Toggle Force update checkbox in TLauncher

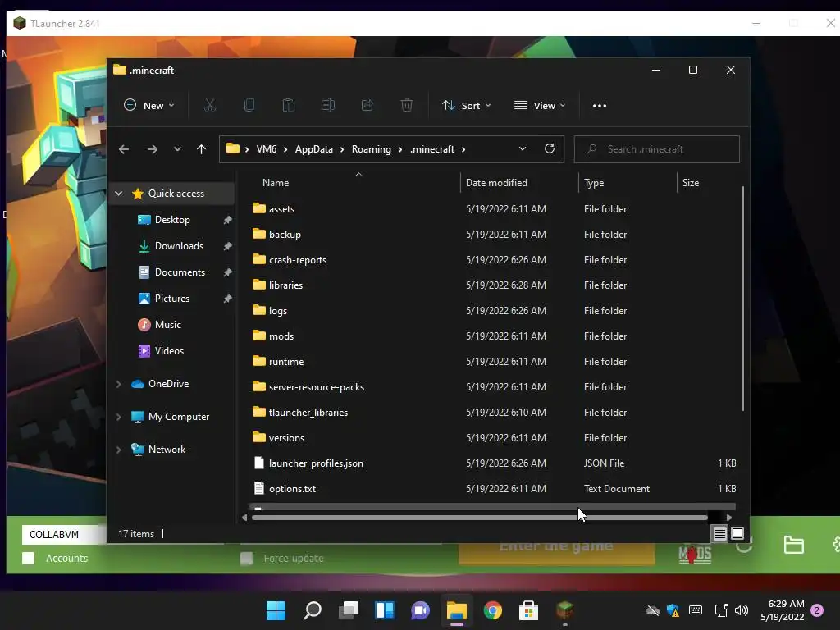pos(246,558)
